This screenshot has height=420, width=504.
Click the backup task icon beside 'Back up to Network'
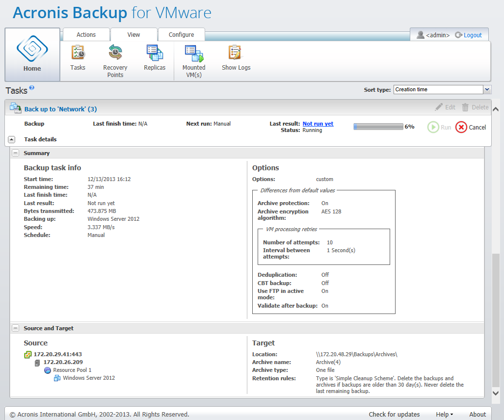point(15,107)
